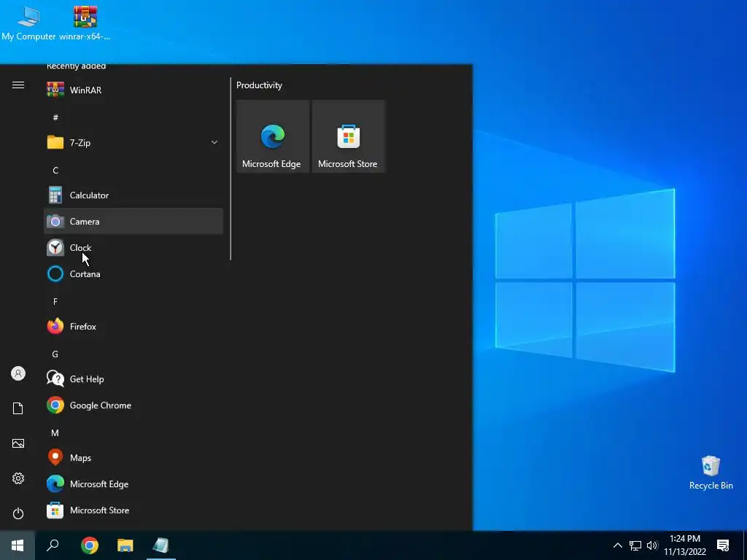This screenshot has height=560, width=747.
Task: Open Documents from the Start sidebar
Action: [x=18, y=408]
